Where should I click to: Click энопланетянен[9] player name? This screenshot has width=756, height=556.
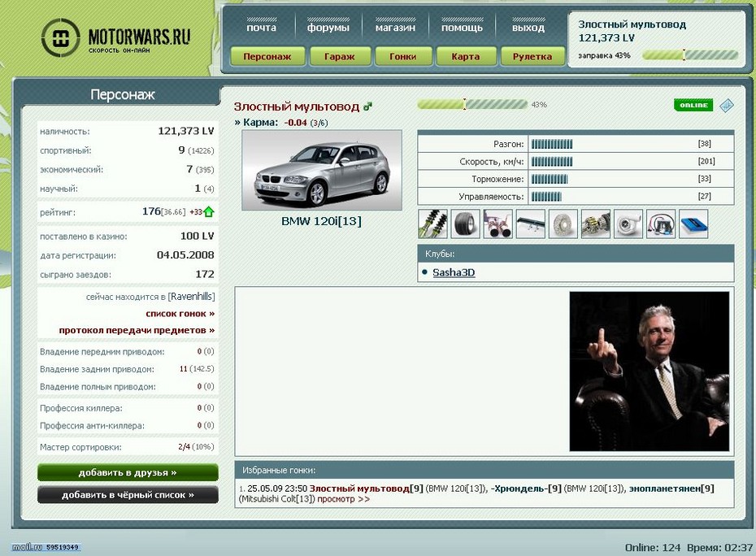[x=671, y=489]
